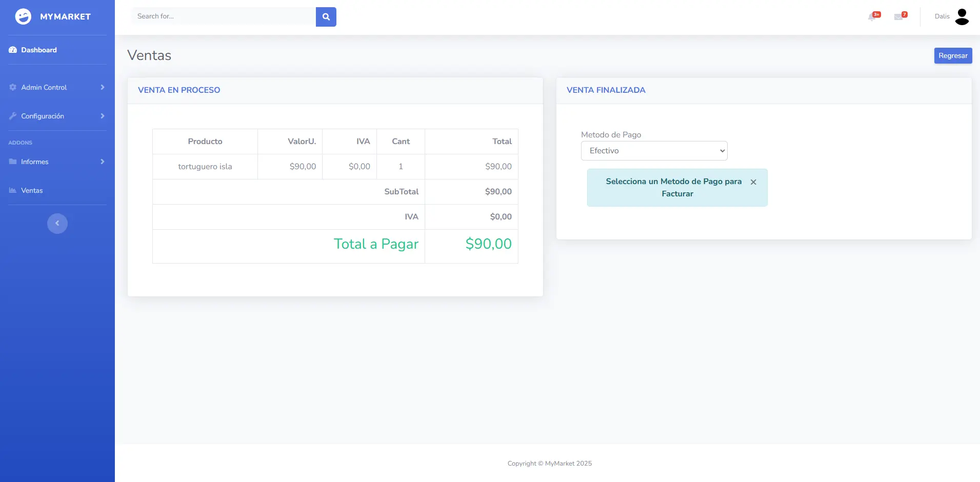Dismiss the payment method alert
The image size is (980, 482).
pos(753,182)
